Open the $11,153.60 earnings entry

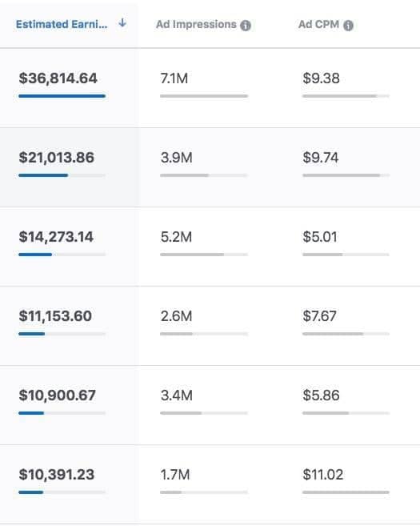[55, 316]
